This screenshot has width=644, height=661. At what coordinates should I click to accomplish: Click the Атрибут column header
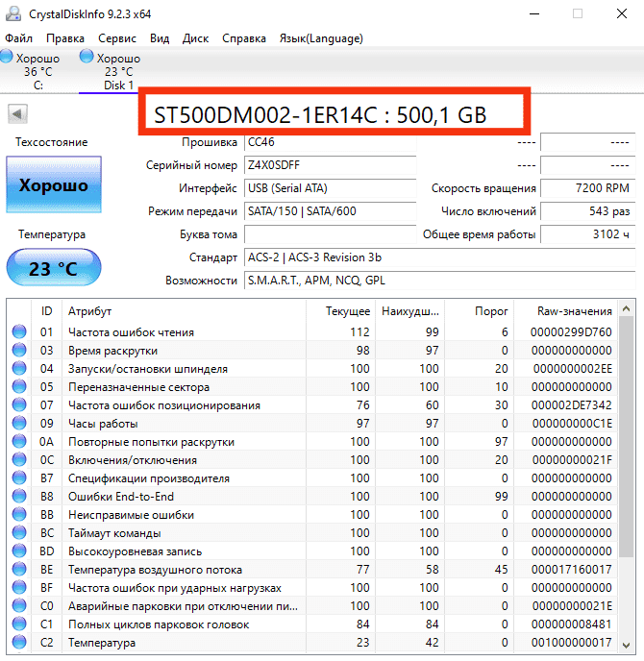pos(90,311)
